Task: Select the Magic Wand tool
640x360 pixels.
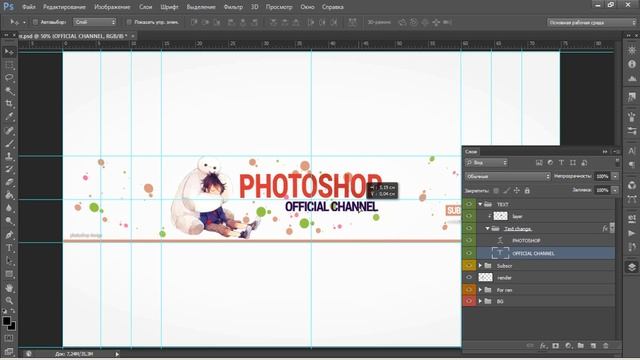Action: click(x=9, y=91)
